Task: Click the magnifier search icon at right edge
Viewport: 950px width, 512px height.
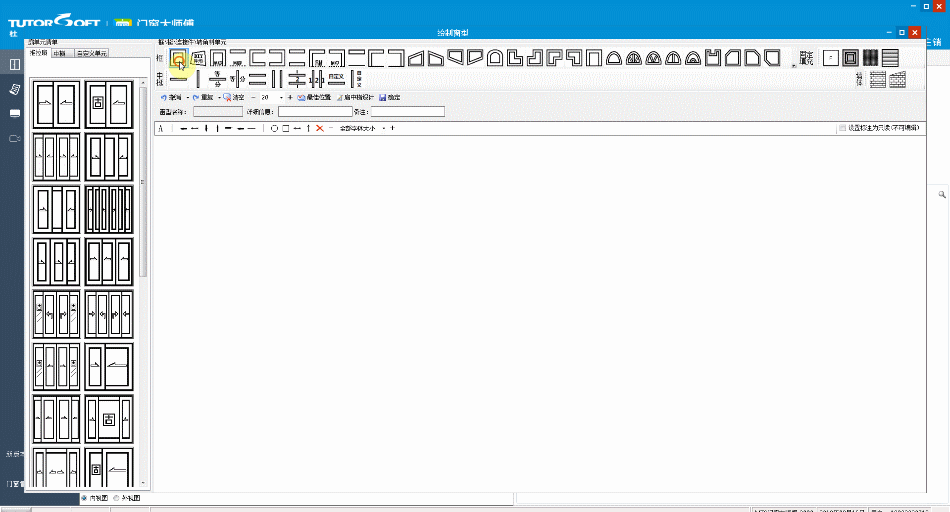Action: (x=942, y=194)
